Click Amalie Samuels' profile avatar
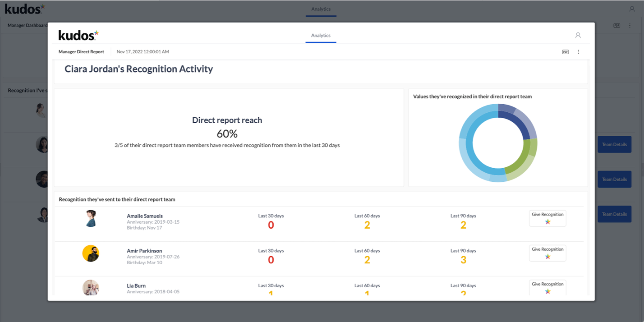 coord(91,219)
